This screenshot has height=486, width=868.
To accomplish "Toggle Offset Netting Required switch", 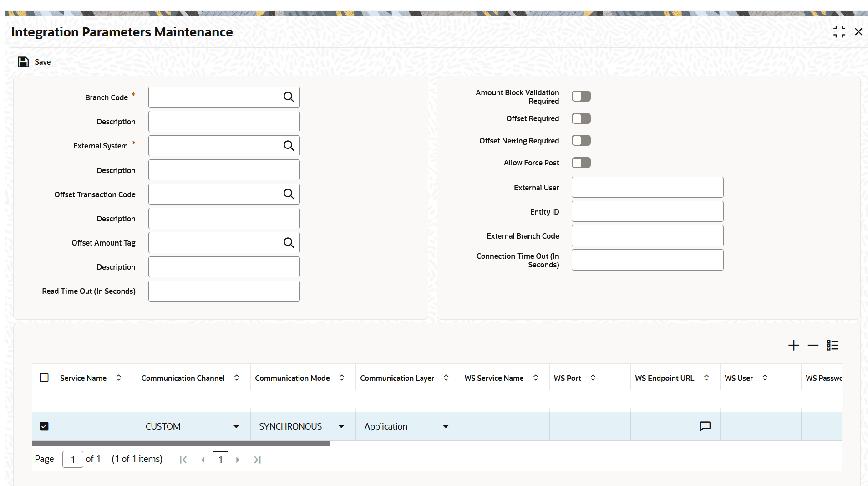I will click(x=581, y=141).
